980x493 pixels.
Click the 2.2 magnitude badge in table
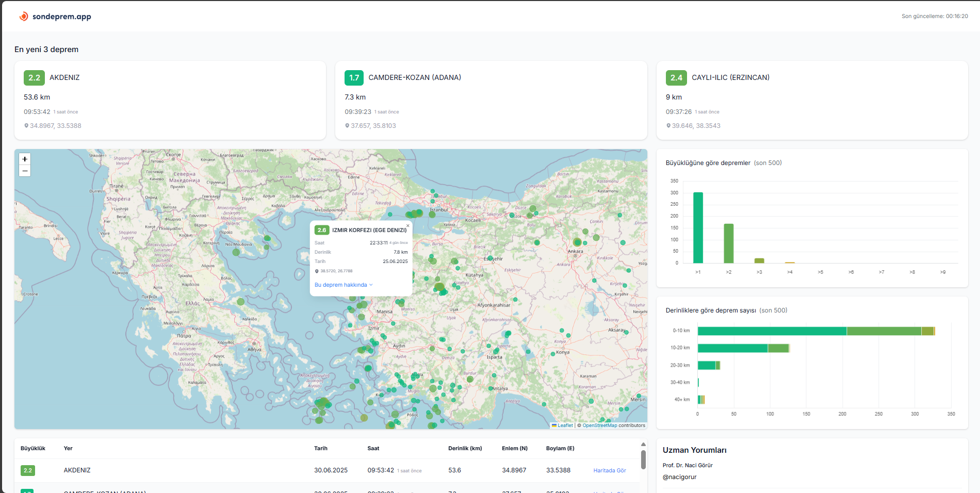point(28,470)
